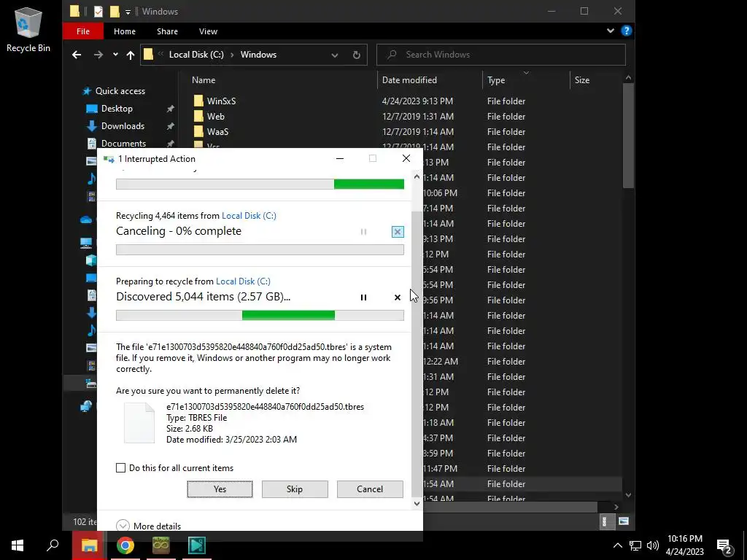Open Google Chrome from the taskbar
This screenshot has height=560, width=747.
click(x=125, y=545)
